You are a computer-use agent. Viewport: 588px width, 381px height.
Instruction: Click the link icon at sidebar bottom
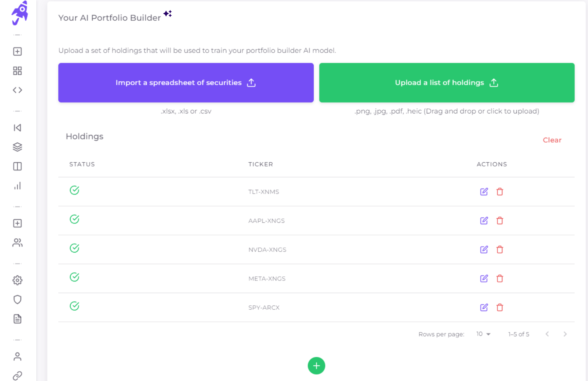pyautogui.click(x=17, y=375)
